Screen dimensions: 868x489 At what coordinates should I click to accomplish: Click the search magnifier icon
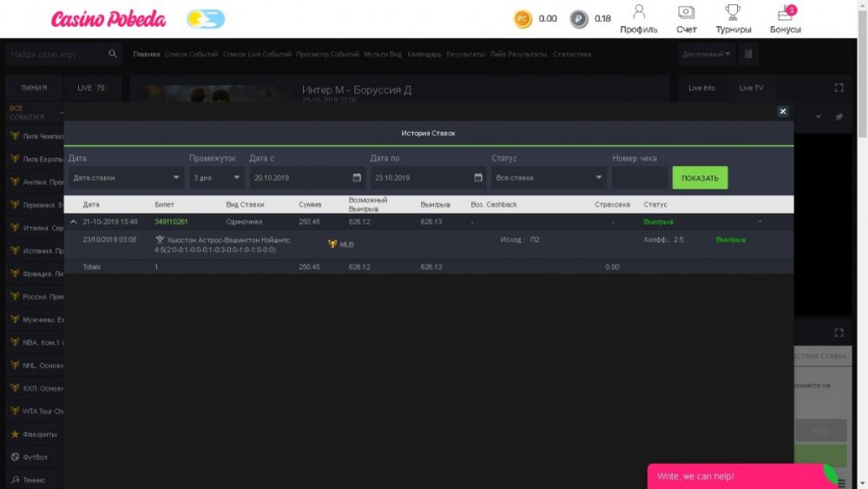pyautogui.click(x=113, y=54)
